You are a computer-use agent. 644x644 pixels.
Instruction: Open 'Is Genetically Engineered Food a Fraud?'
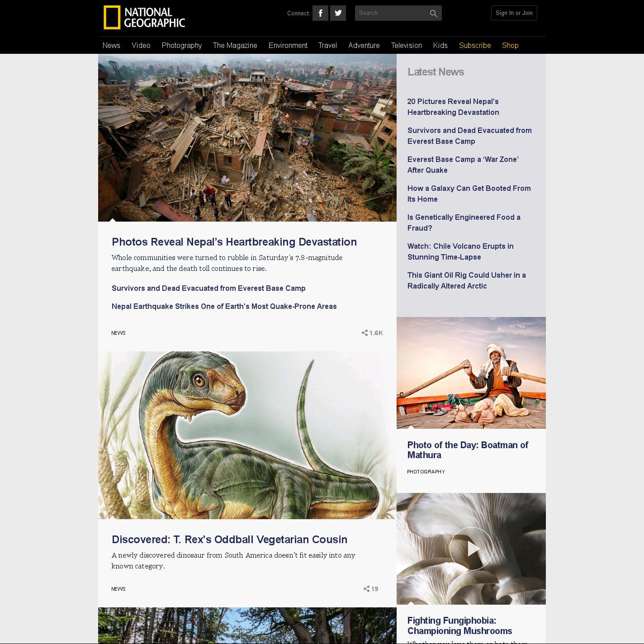(464, 223)
